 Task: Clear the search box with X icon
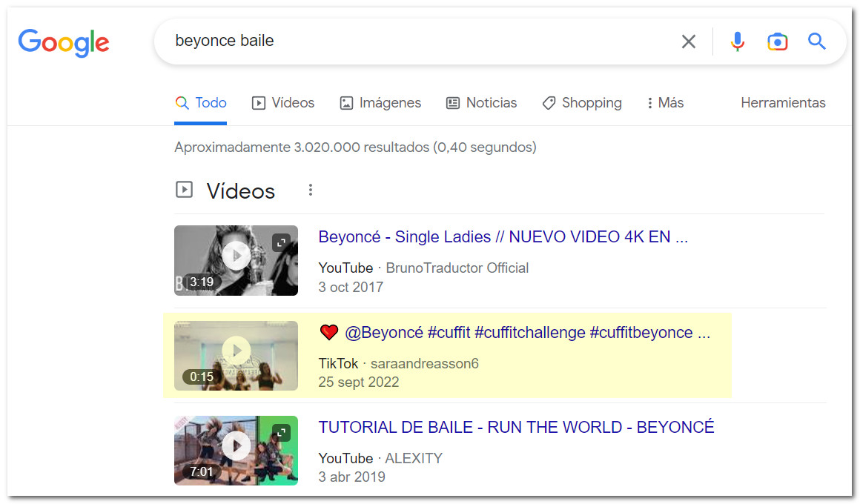coord(689,42)
